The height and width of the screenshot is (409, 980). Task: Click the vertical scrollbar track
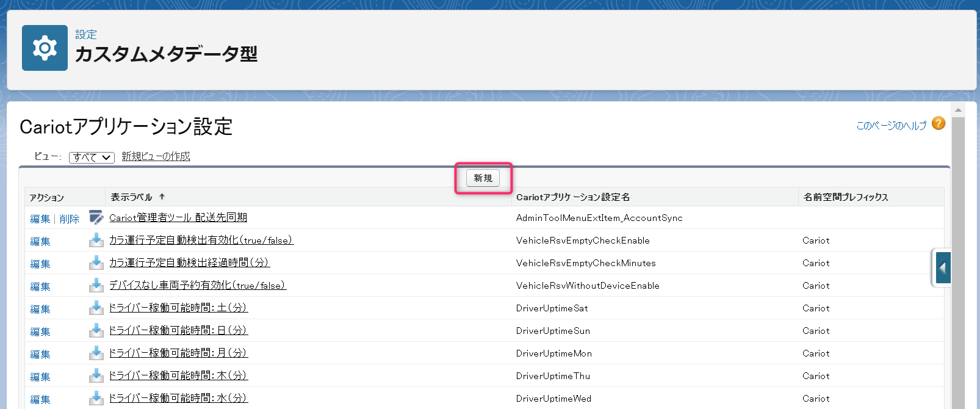(958, 262)
